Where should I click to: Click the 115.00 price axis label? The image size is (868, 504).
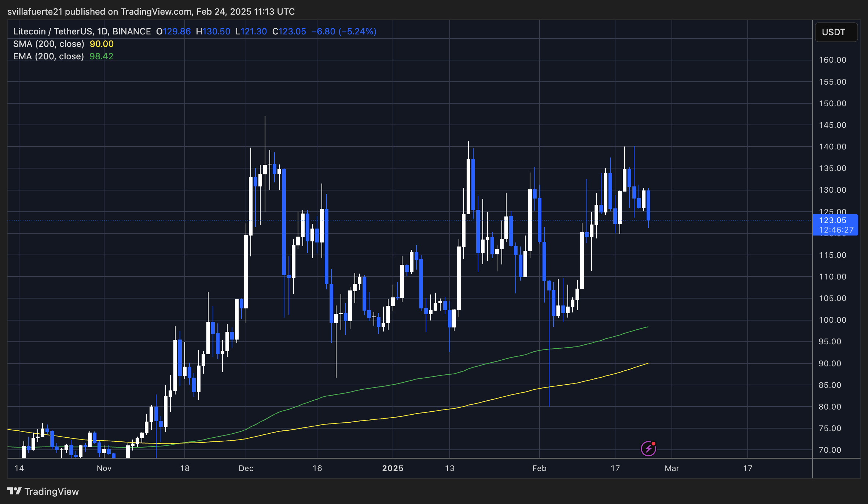tap(832, 255)
